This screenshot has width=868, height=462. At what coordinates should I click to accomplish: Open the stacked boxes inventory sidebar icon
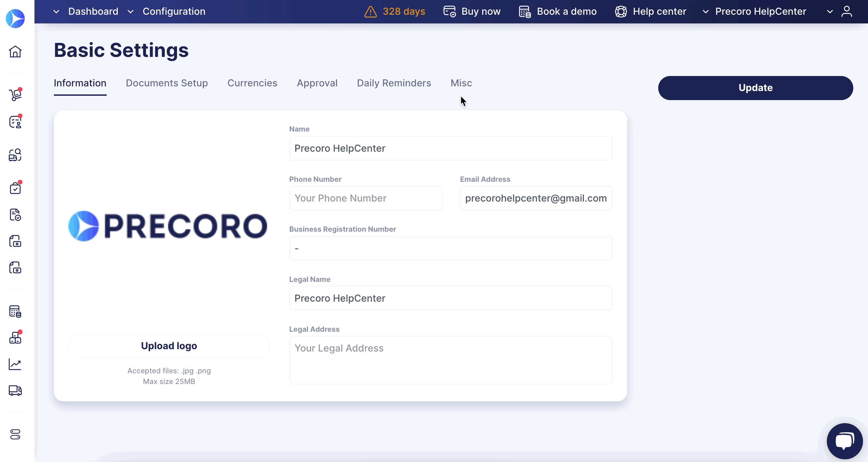15,337
